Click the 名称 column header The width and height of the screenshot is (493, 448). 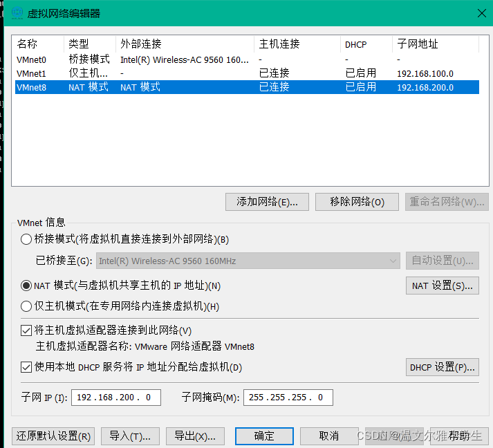click(x=38, y=44)
